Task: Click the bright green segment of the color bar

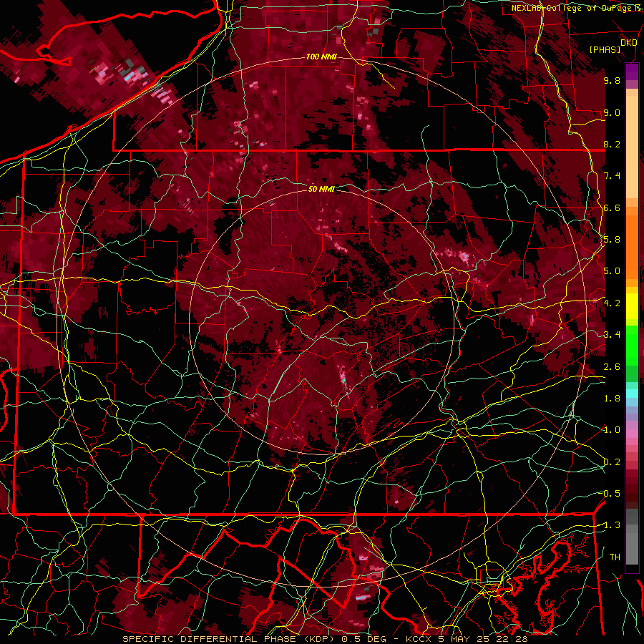Action: [x=632, y=346]
